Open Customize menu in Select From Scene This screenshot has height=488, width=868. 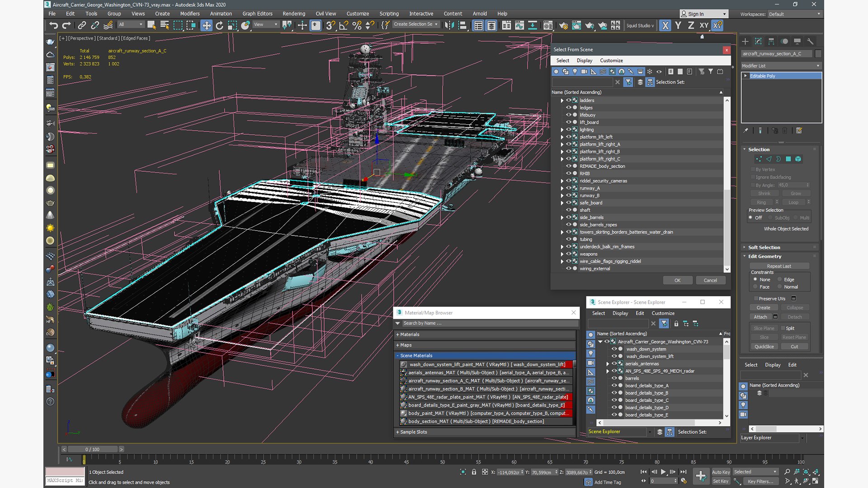611,60
